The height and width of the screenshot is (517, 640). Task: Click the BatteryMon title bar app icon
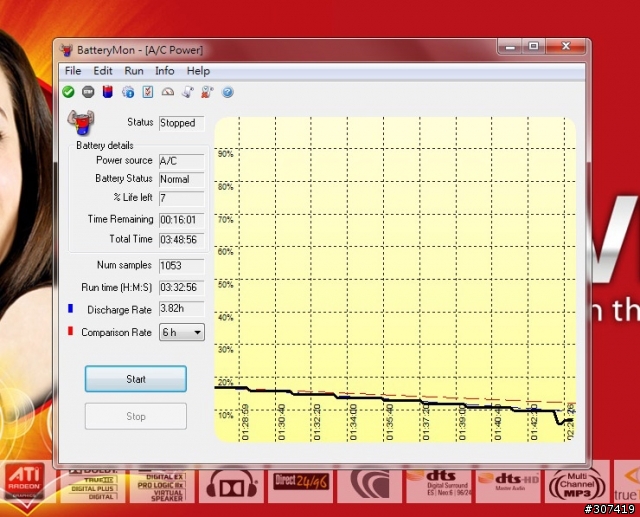[x=66, y=50]
